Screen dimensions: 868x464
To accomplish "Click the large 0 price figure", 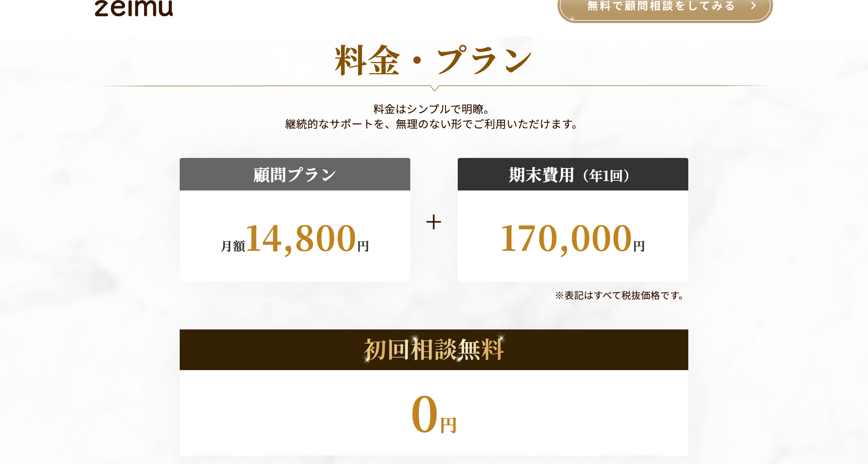I will (425, 414).
